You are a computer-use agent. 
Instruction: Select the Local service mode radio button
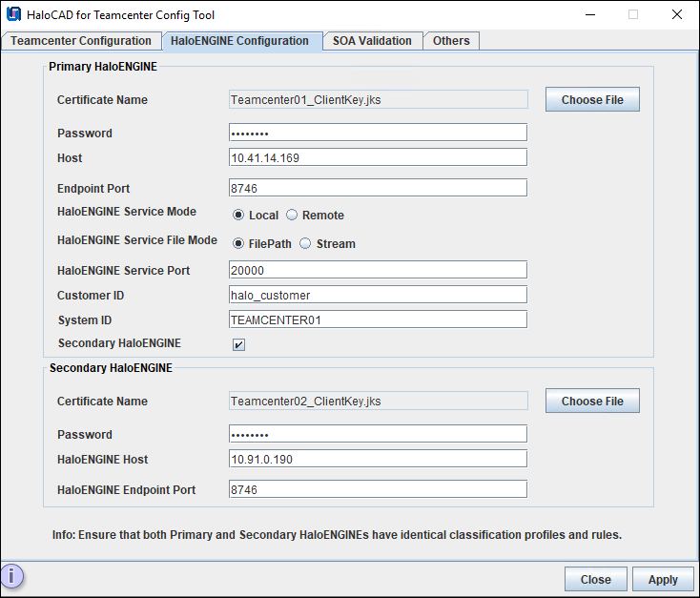pos(238,216)
